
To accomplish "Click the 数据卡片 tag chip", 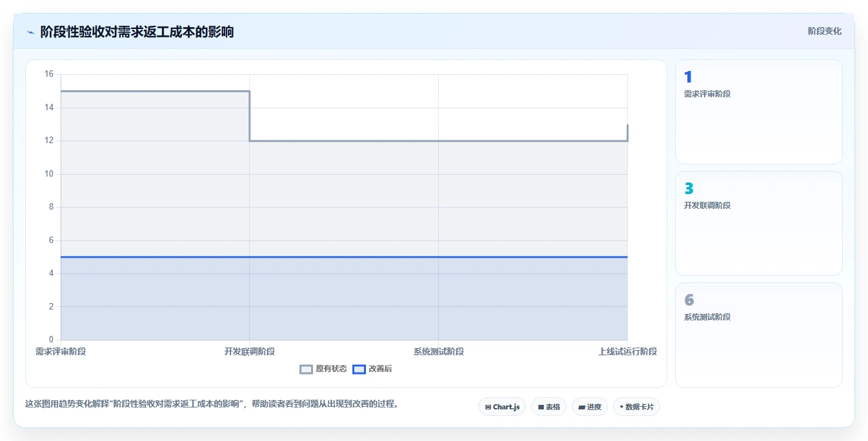I will click(636, 407).
